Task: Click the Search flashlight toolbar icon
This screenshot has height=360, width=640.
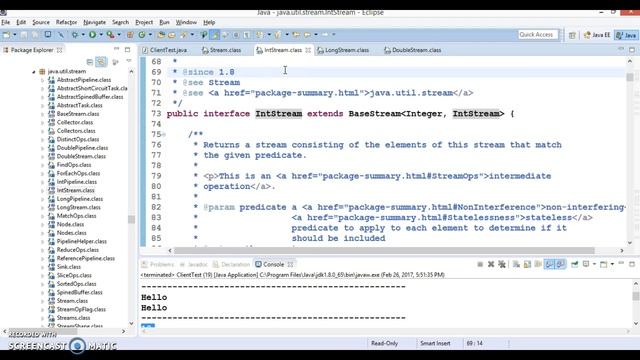Action: (x=184, y=35)
